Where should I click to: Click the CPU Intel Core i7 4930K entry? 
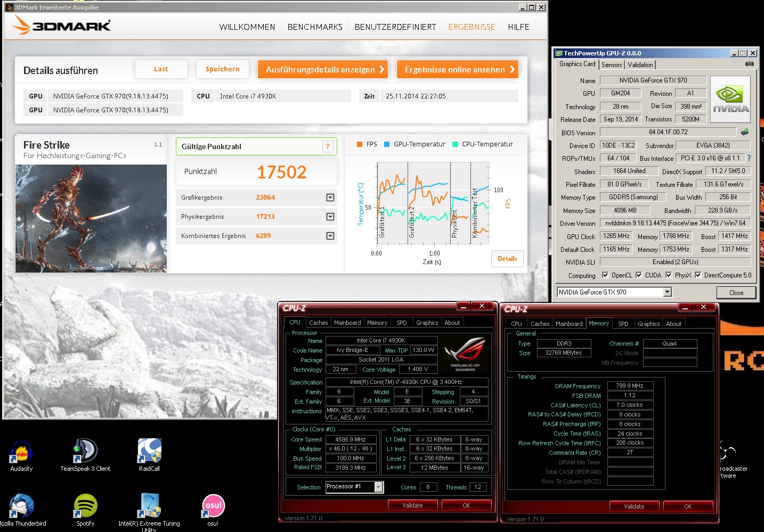(272, 96)
